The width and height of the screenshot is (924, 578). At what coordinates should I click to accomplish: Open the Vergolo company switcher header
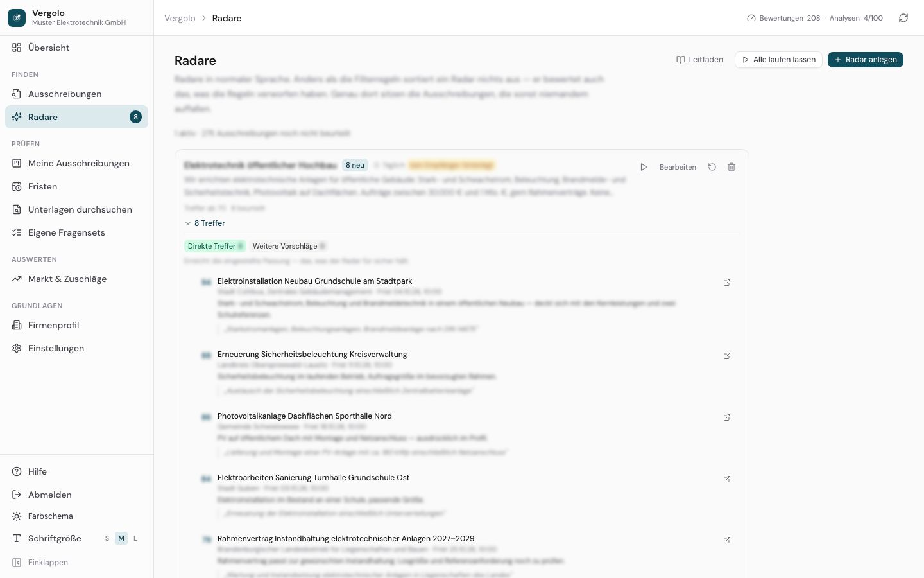tap(77, 18)
